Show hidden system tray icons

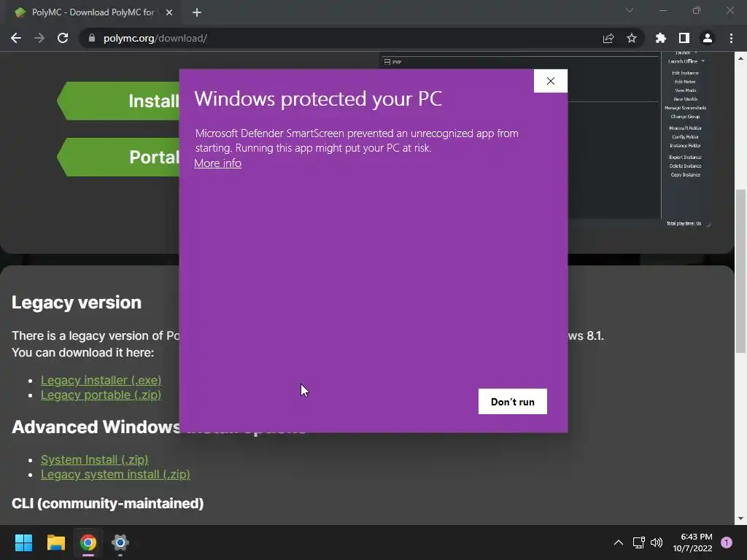[619, 542]
